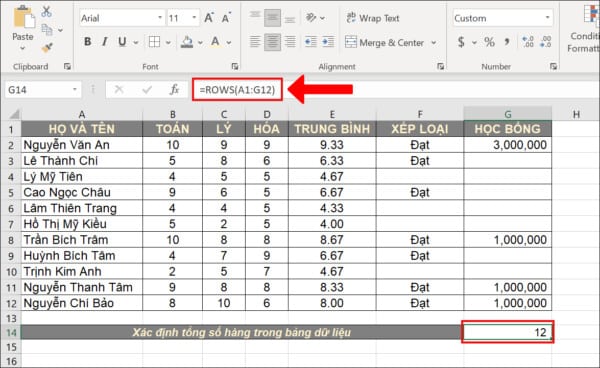This screenshot has width=600, height=368.
Task: Click the Paste clipboard icon
Action: coord(23,17)
